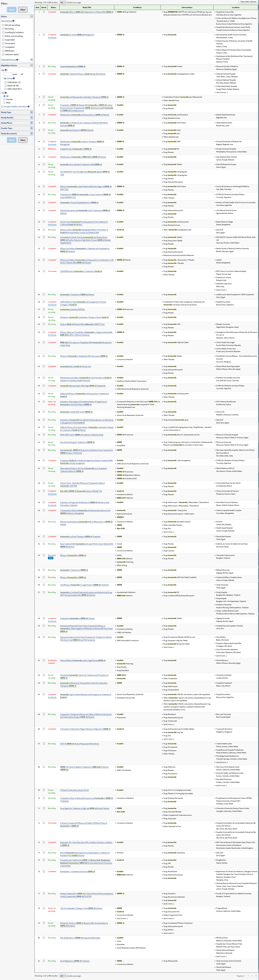
Task: Click the Show/Hide Columns button
Action: pos(248,2)
